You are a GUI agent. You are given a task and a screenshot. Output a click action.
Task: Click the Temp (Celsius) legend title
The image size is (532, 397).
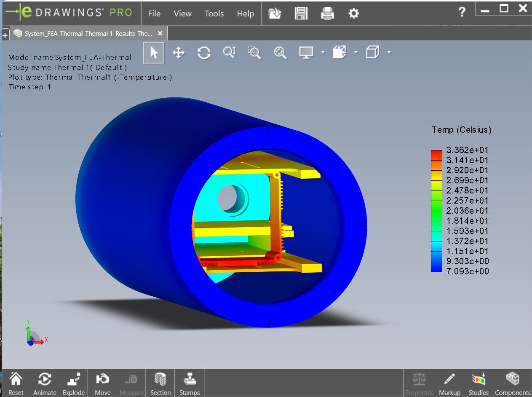(462, 130)
